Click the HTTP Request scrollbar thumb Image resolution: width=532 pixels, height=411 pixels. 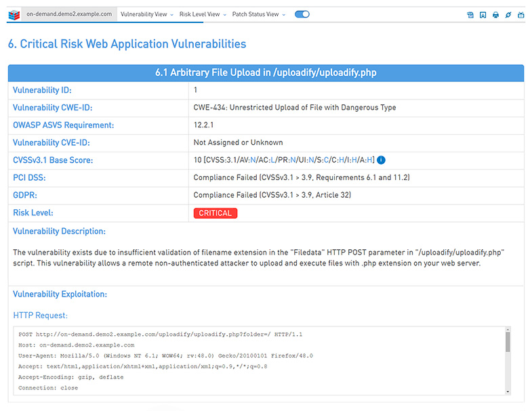(508, 343)
